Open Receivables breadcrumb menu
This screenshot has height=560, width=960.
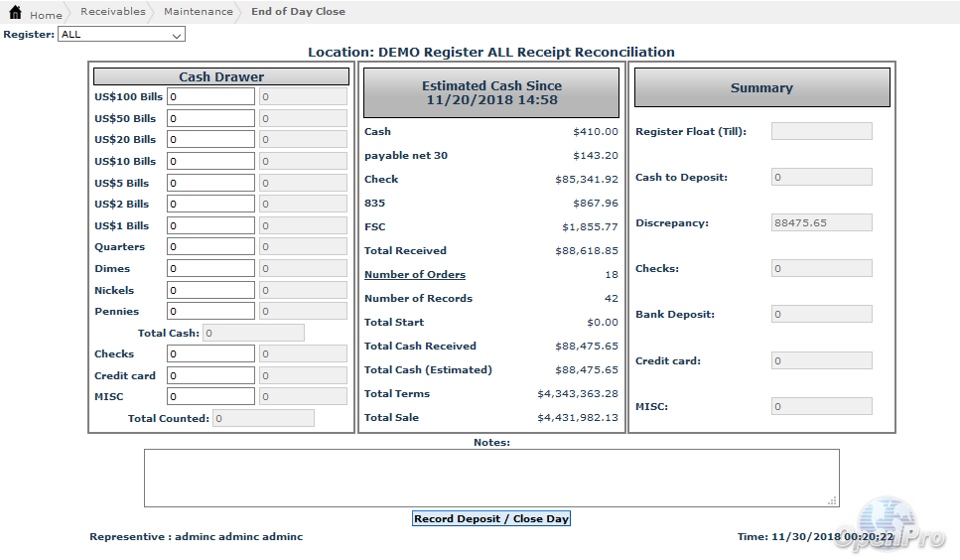click(112, 12)
